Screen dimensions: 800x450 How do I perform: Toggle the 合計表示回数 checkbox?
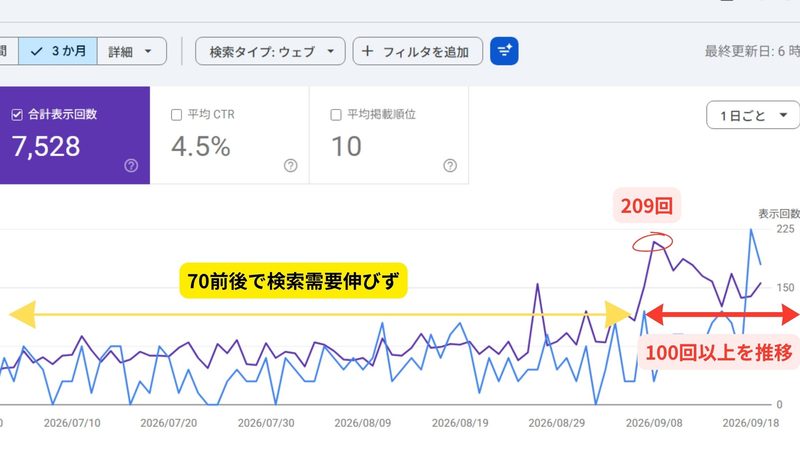point(17,115)
